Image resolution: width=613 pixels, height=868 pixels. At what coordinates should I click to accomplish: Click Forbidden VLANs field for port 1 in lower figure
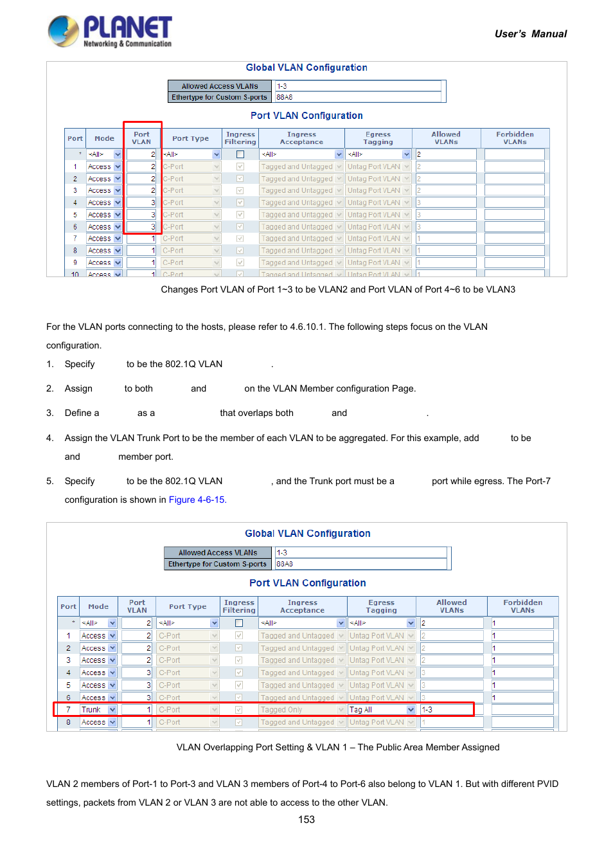pyautogui.click(x=522, y=636)
